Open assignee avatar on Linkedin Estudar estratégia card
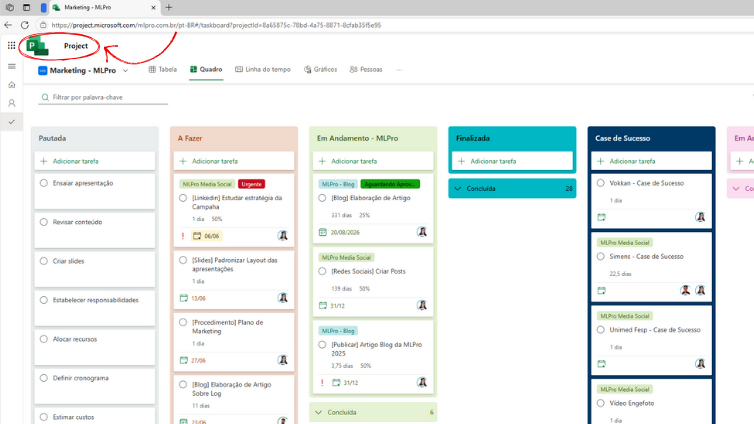This screenshot has width=754, height=424. click(283, 236)
